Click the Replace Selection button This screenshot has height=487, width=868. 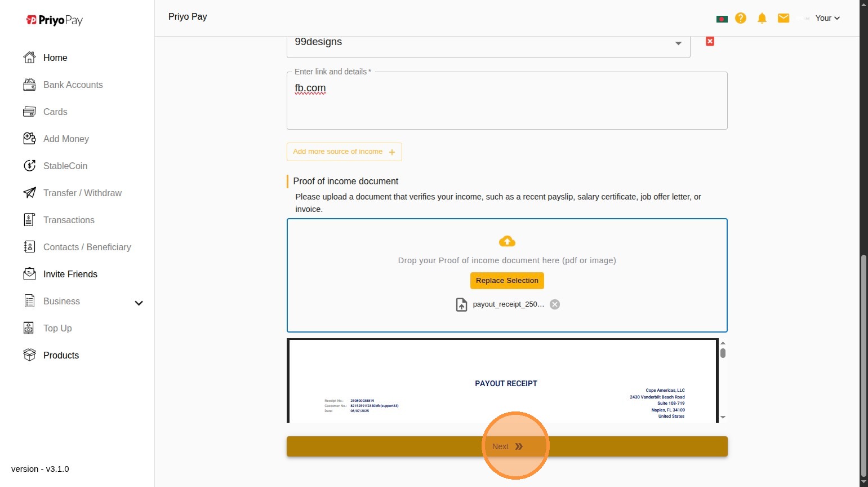pos(507,281)
